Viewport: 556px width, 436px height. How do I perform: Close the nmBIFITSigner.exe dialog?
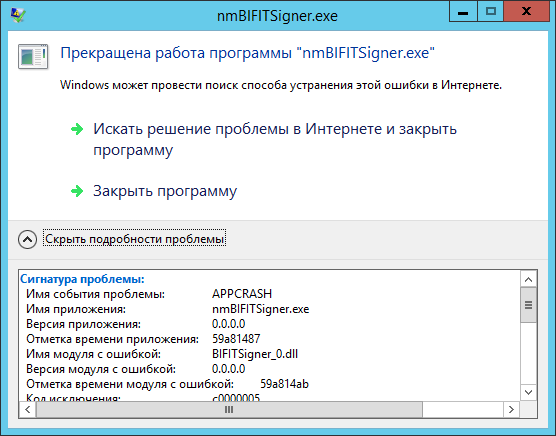[527, 12]
